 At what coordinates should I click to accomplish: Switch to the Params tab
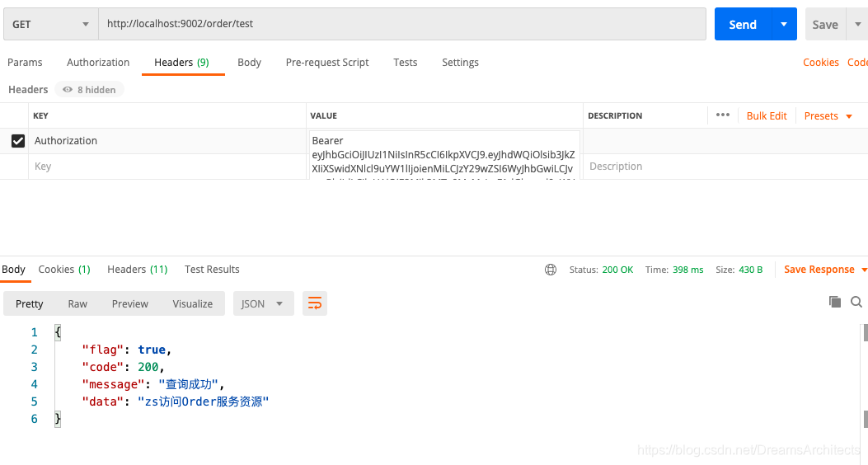click(25, 63)
